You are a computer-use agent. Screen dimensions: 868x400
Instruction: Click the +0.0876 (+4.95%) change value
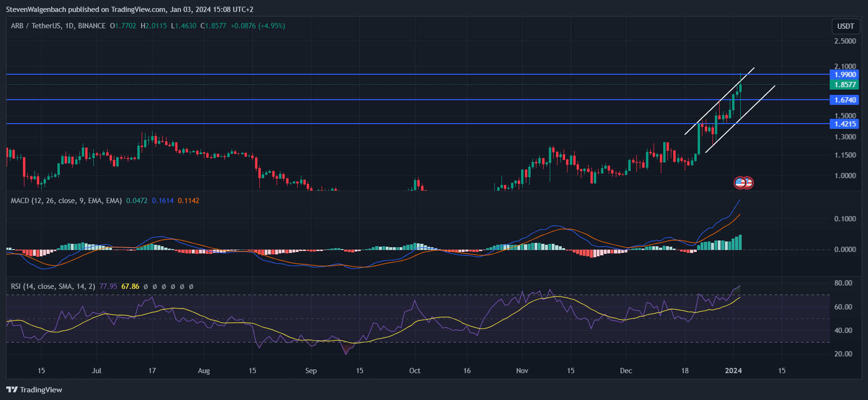point(258,26)
